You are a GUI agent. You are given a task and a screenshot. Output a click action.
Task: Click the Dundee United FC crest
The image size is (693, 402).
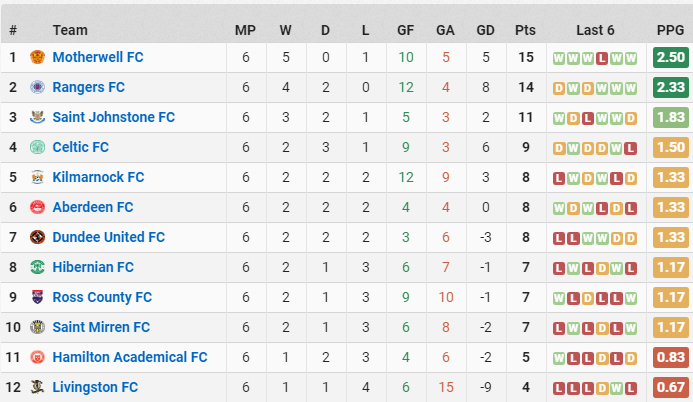(x=38, y=237)
